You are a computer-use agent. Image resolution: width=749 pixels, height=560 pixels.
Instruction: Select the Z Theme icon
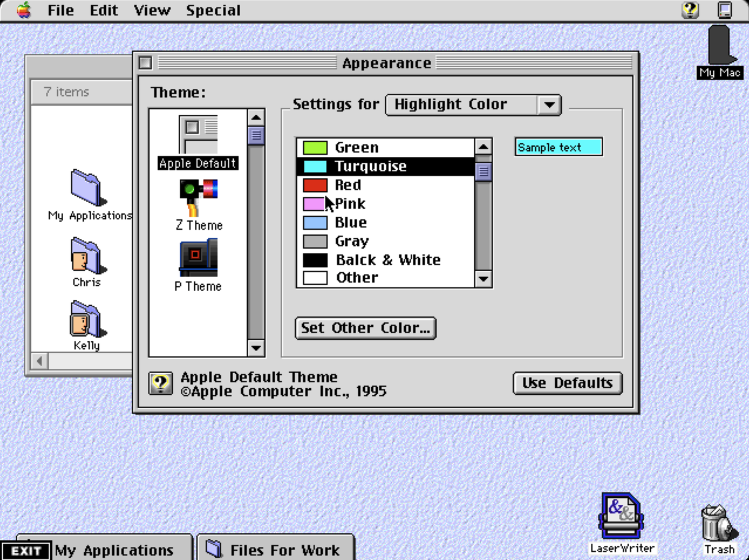199,197
